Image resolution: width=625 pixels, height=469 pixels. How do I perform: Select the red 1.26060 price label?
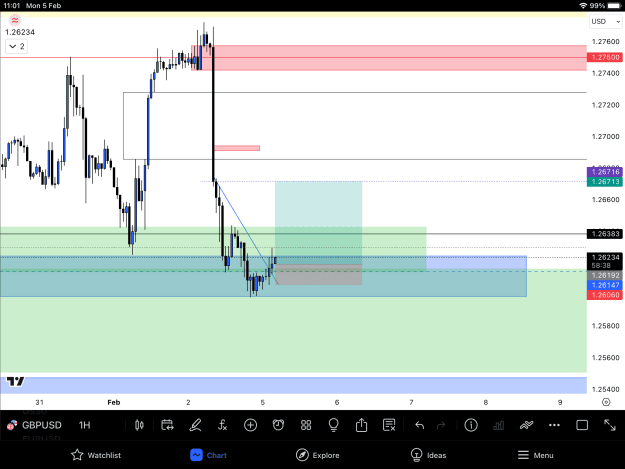pyautogui.click(x=605, y=295)
